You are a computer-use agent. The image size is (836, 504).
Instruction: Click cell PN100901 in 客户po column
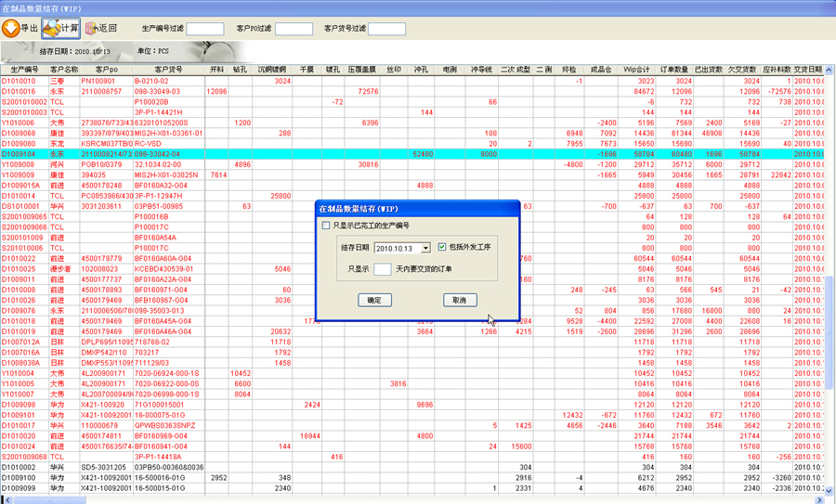pyautogui.click(x=98, y=81)
